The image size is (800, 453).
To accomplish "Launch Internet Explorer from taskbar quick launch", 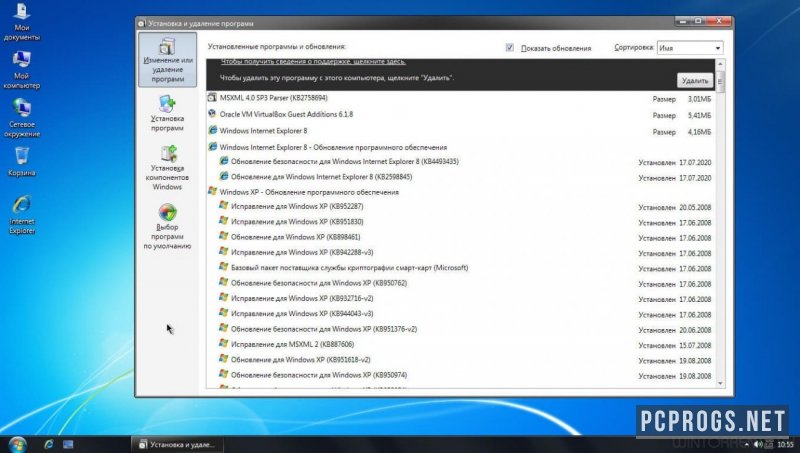I will tap(48, 444).
